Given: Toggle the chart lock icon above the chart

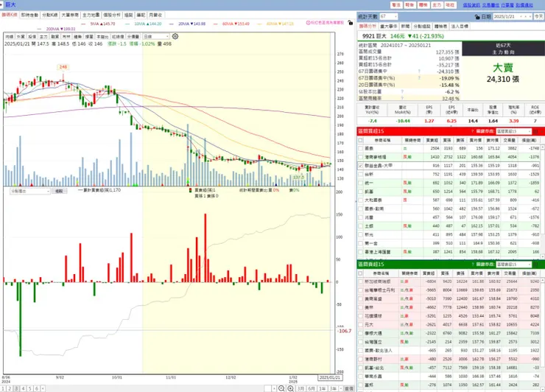Looking at the screenshot, I should (x=351, y=23).
